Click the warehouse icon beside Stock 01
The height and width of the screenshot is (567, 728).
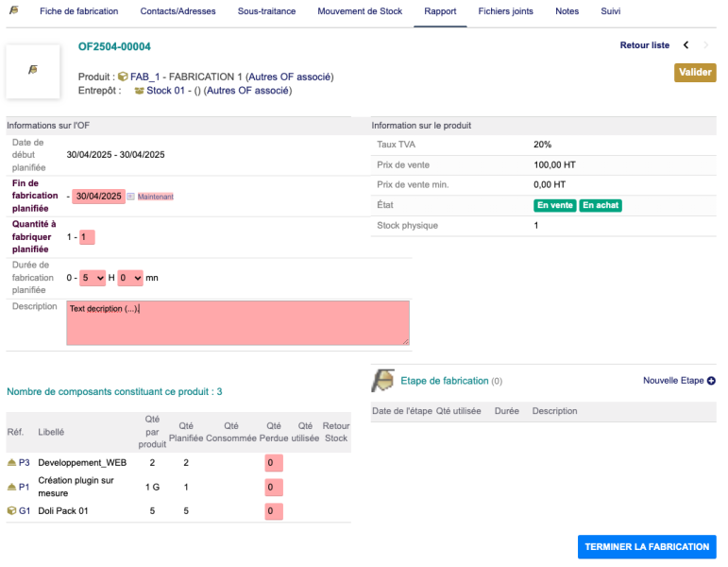tap(139, 92)
